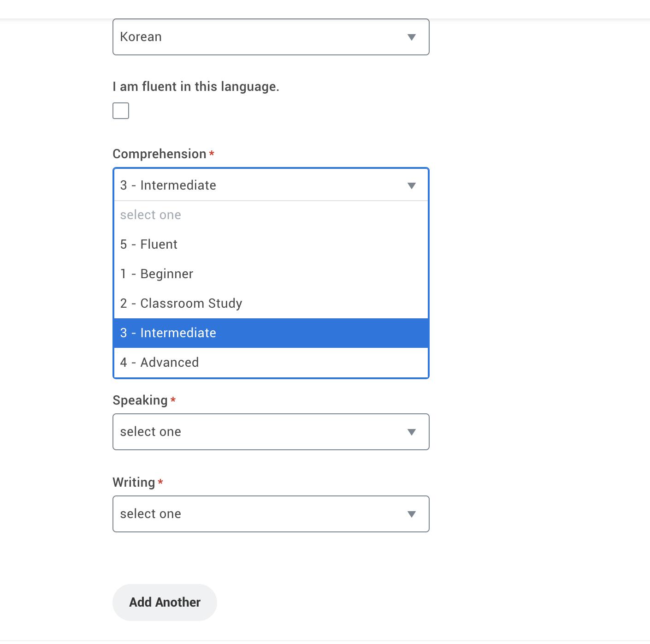Click the Comprehension field's selected value text
The height and width of the screenshot is (644, 650).
(x=168, y=185)
